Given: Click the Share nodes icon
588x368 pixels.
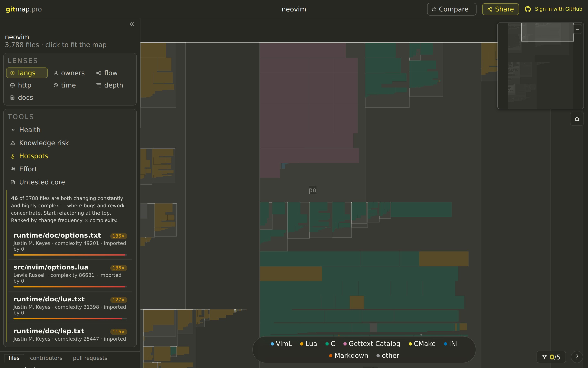Looking at the screenshot, I should tap(490, 9).
